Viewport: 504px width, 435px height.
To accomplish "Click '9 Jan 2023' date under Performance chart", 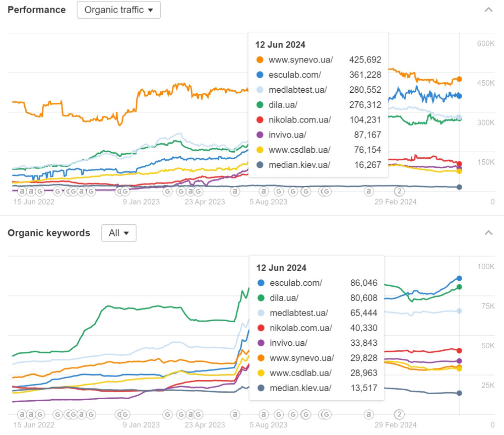I will (x=141, y=202).
